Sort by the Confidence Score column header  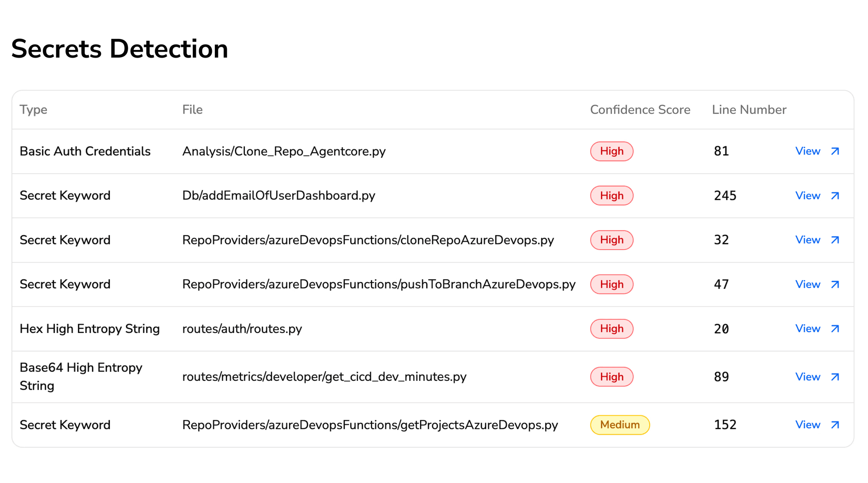click(x=640, y=110)
